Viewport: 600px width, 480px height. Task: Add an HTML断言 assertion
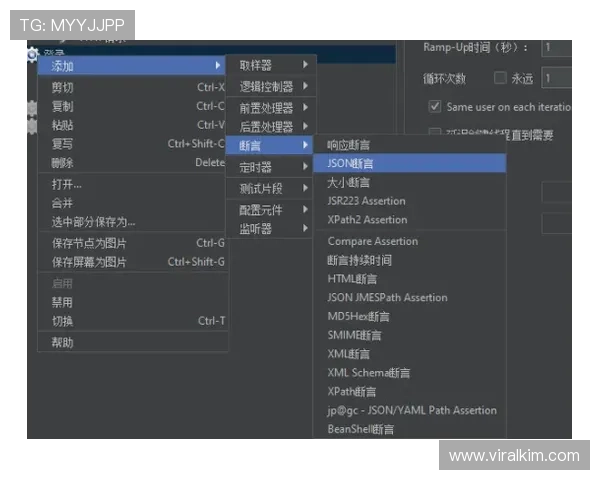pos(410,279)
